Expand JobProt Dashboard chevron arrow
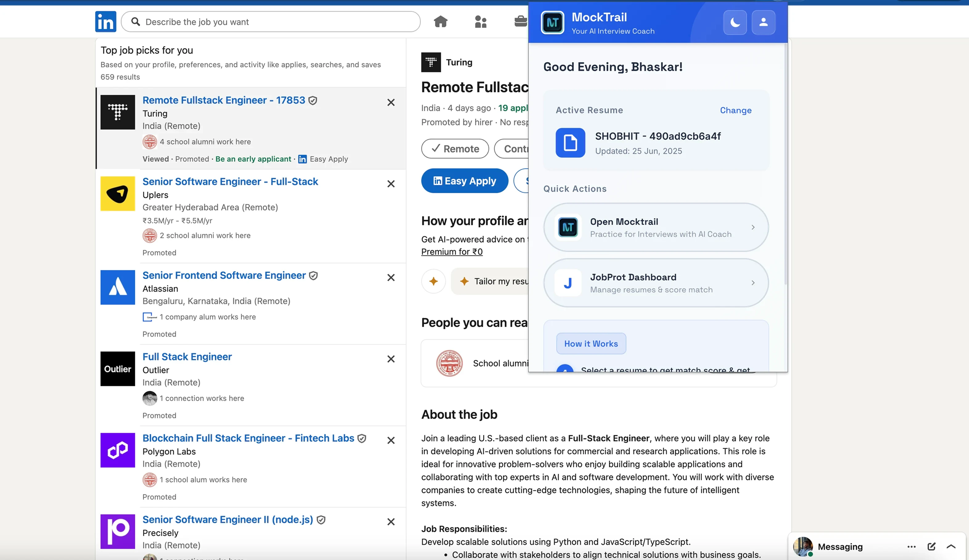Viewport: 969px width, 560px height. click(x=753, y=283)
